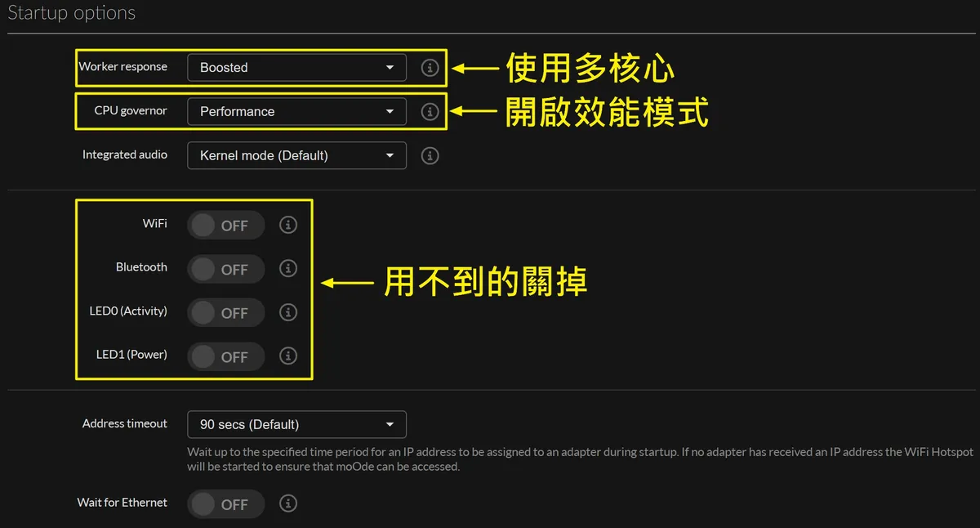
Task: Open the CPU governor Performance dropdown
Action: coord(297,111)
